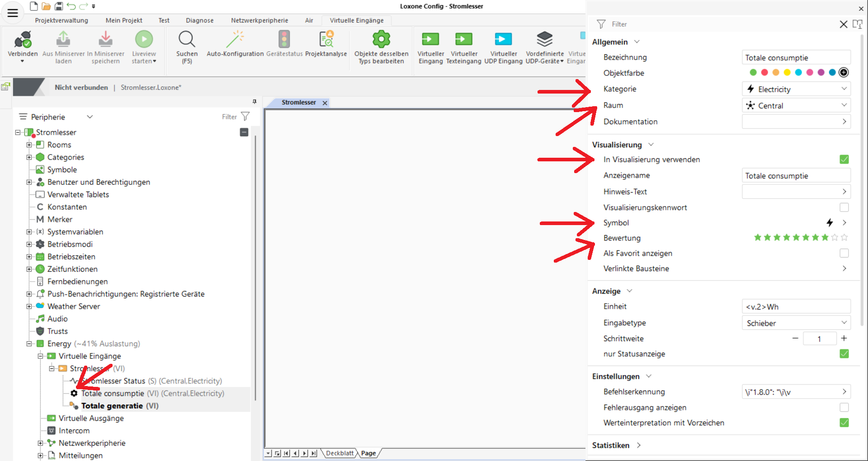The width and height of the screenshot is (868, 461).
Task: Enable Als Favorit anzeigen checkbox
Action: click(x=844, y=253)
